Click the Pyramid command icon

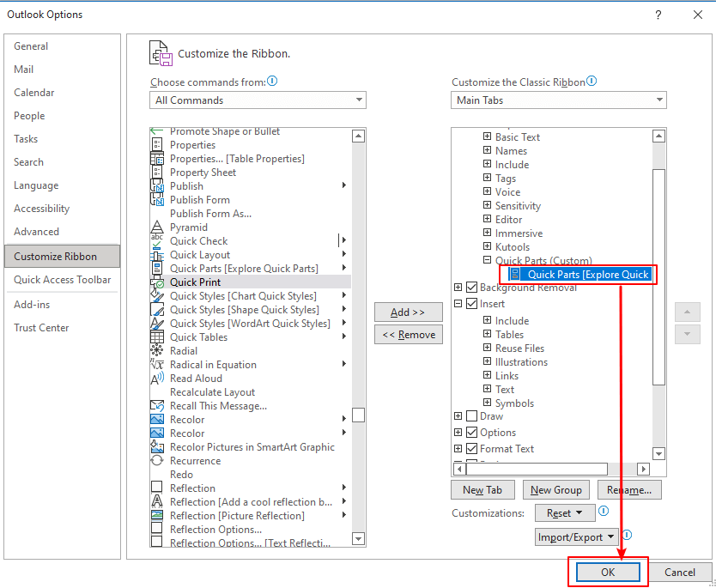point(157,227)
